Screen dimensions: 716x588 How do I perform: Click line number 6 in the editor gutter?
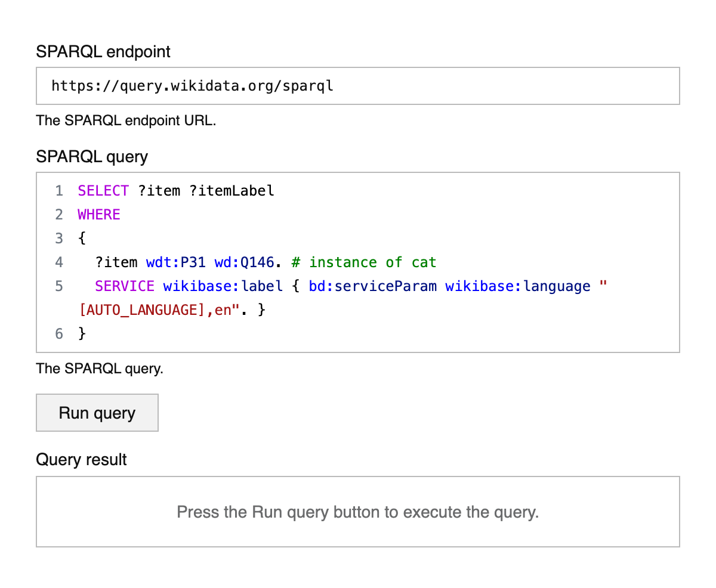click(x=59, y=334)
